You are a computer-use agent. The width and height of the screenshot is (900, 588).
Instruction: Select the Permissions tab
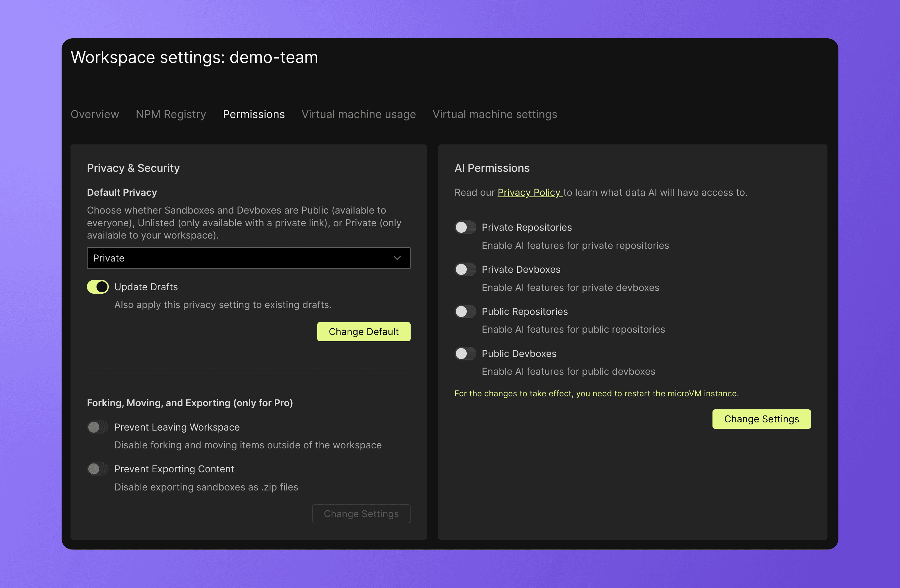click(254, 114)
